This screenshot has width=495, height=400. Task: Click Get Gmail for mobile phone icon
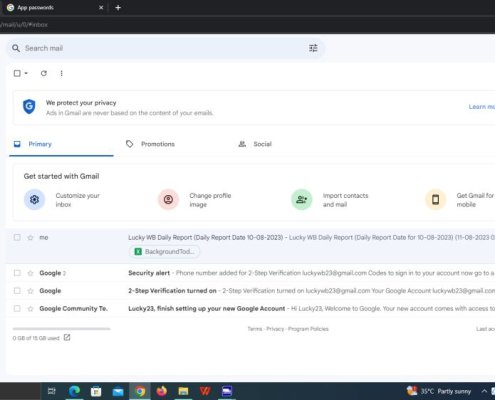(435, 200)
